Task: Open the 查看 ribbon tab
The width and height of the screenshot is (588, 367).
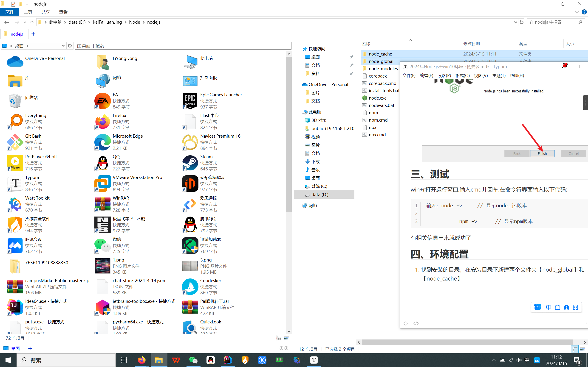Action: pos(63,12)
